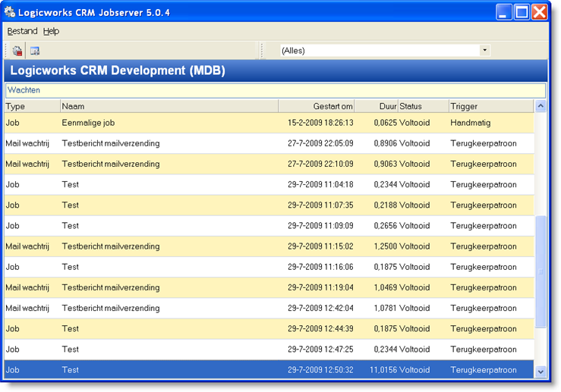Open the (Alles) filter dropdown arrow
Screen dimensions: 561x392
pos(485,50)
